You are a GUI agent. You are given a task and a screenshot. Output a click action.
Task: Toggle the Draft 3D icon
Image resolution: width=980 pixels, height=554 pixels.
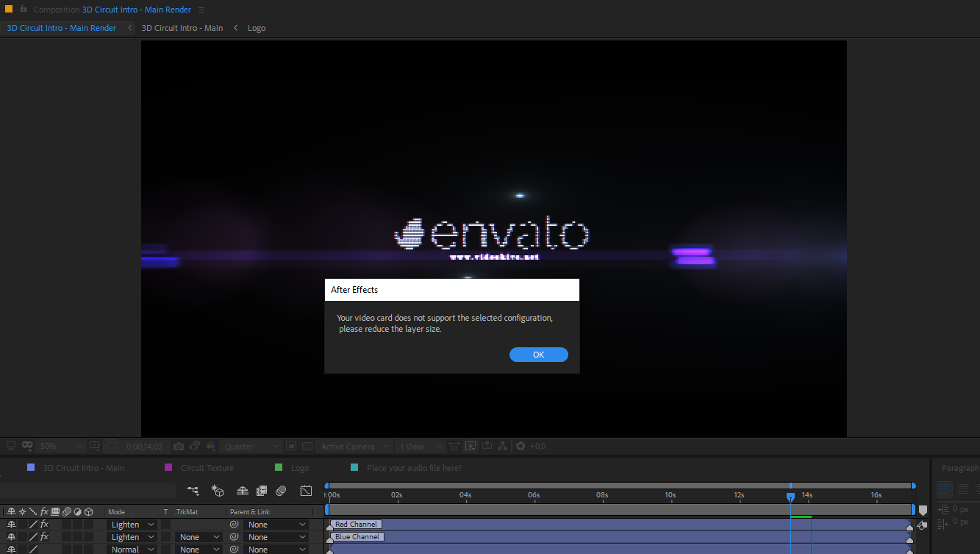(x=218, y=491)
